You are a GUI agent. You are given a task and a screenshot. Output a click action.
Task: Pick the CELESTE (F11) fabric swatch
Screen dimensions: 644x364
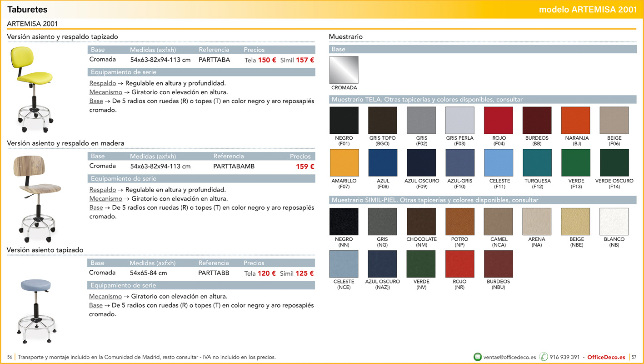[x=499, y=163]
